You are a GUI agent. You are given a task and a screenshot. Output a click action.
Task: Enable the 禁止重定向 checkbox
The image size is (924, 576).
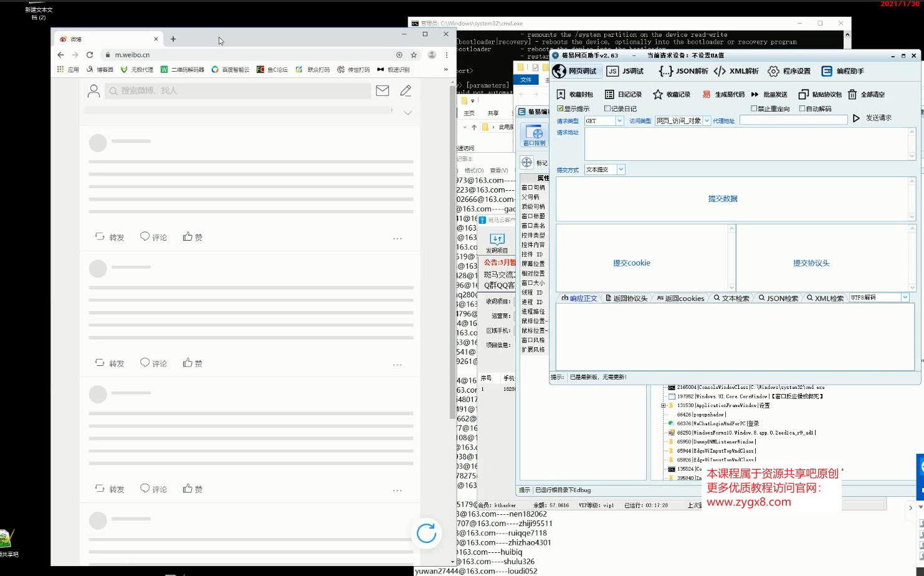coord(755,108)
